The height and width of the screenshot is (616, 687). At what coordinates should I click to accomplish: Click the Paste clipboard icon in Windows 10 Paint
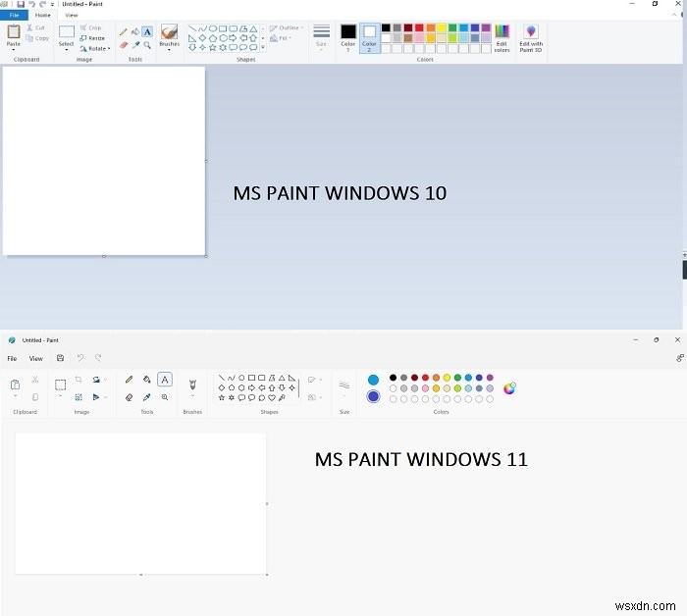tap(14, 31)
